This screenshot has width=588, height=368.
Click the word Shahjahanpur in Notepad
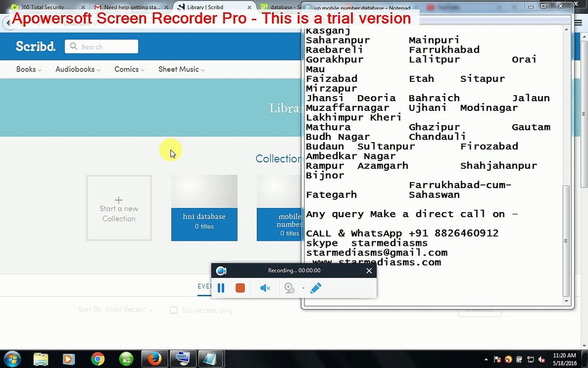click(498, 166)
